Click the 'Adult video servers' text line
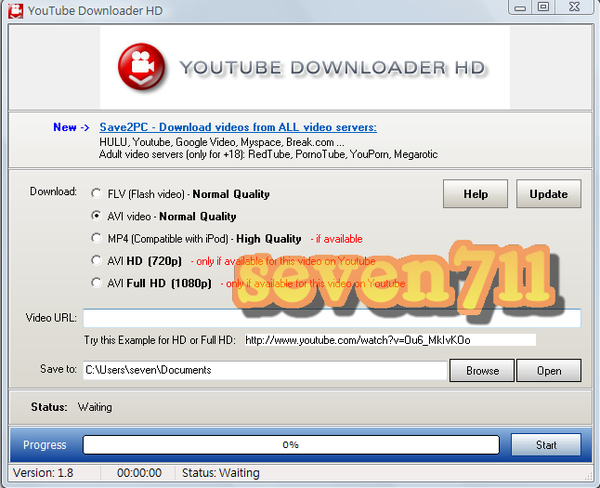This screenshot has height=488, width=600. click(x=268, y=154)
